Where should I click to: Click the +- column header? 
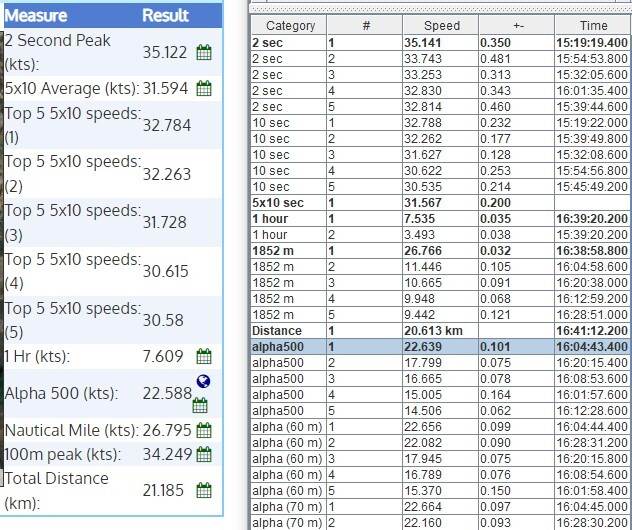[x=515, y=25]
